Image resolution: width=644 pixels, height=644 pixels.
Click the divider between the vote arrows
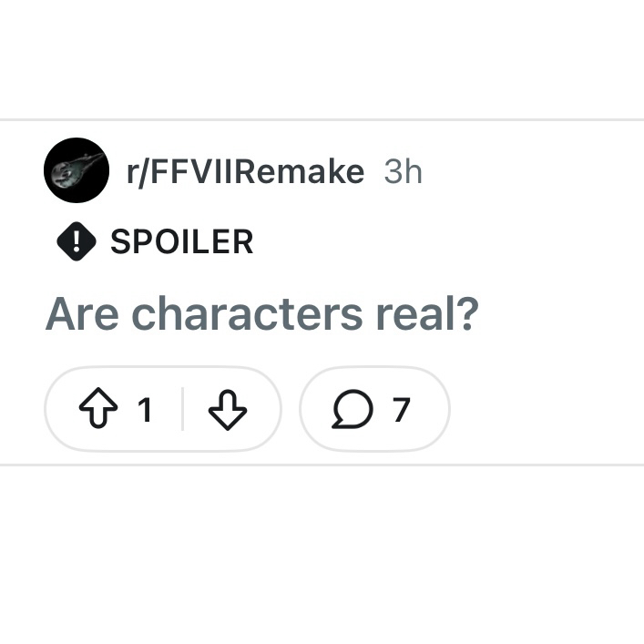tap(183, 410)
